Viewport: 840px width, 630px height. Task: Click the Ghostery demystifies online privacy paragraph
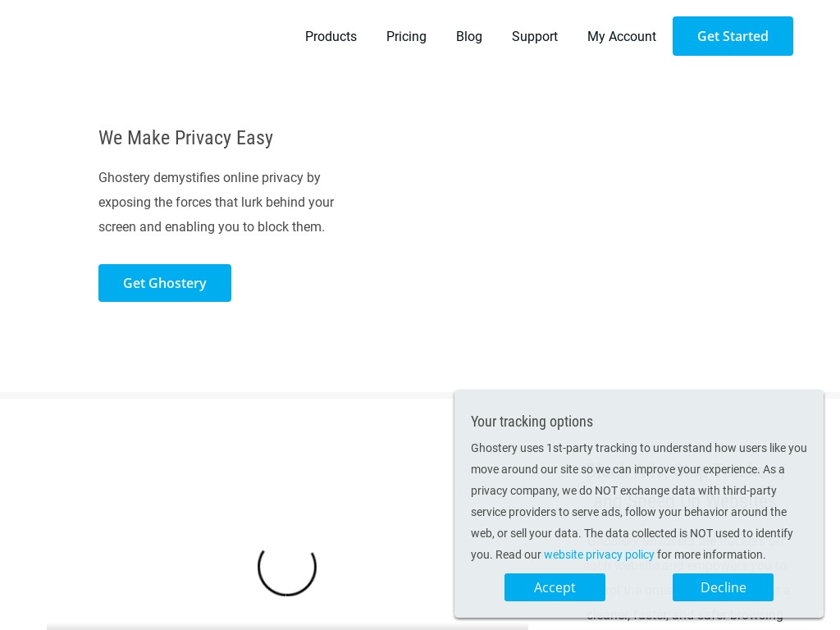point(217,202)
